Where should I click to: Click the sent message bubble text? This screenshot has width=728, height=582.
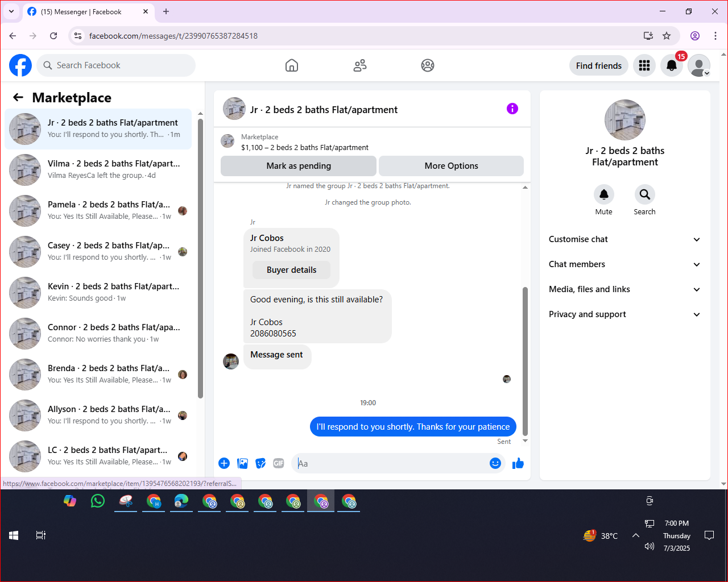click(413, 427)
